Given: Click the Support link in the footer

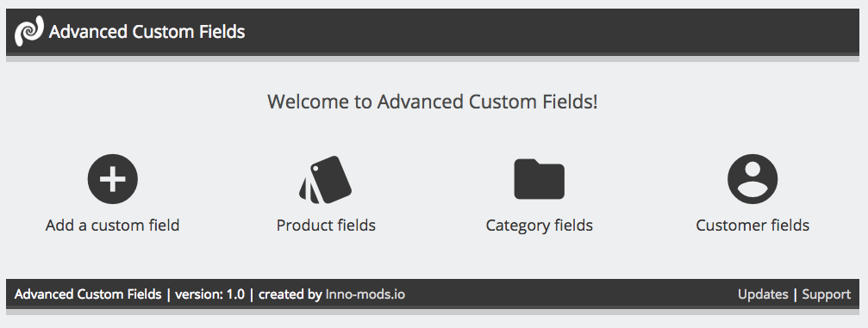Looking at the screenshot, I should [827, 294].
